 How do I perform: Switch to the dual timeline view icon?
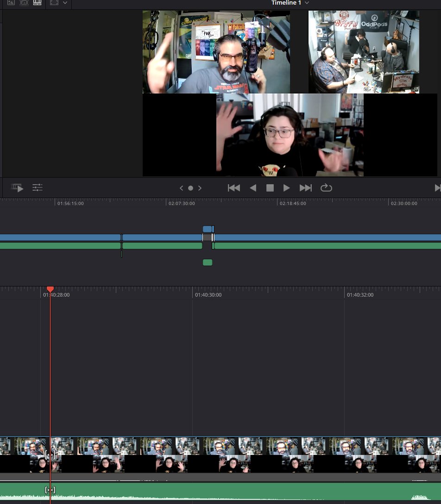pyautogui.click(x=37, y=2)
